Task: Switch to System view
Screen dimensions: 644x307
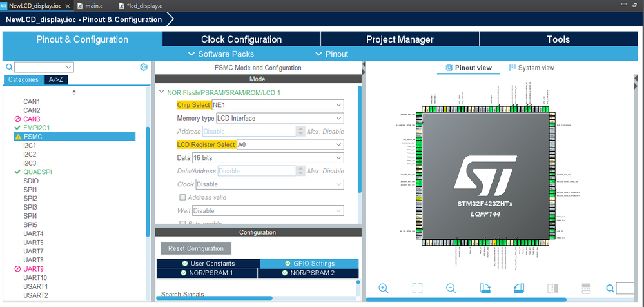Action: (x=531, y=68)
